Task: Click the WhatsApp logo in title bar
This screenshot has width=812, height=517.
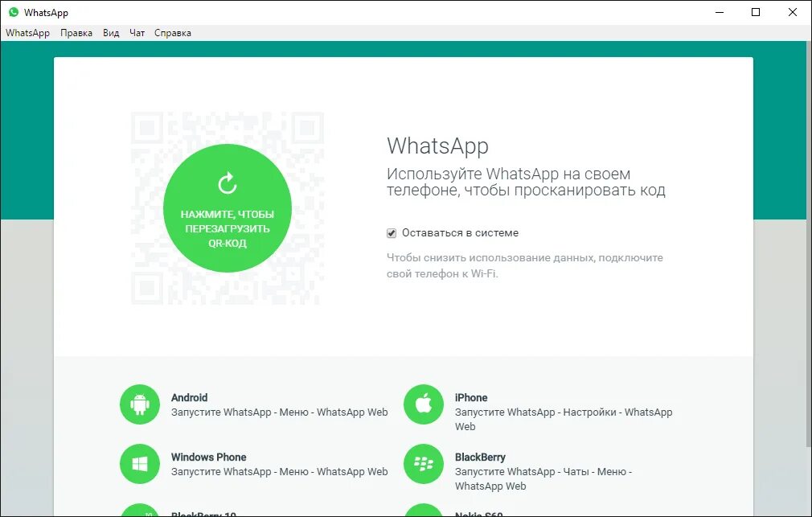Action: (x=14, y=12)
